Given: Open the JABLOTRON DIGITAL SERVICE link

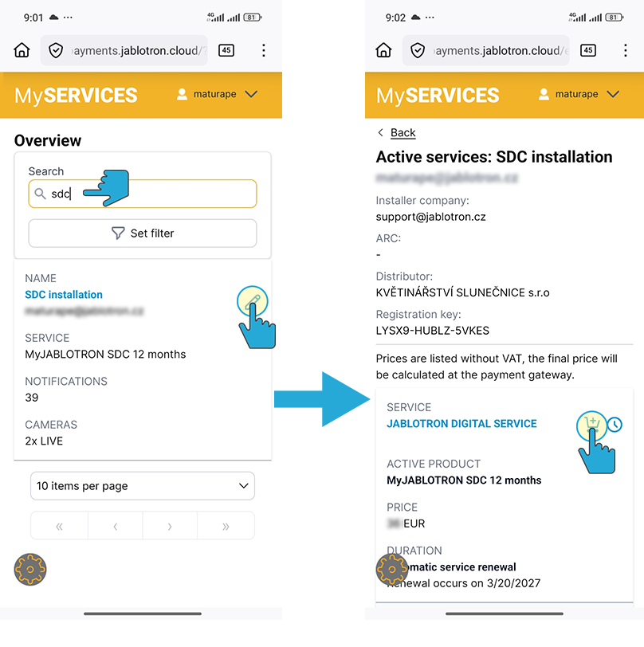Looking at the screenshot, I should click(x=461, y=424).
